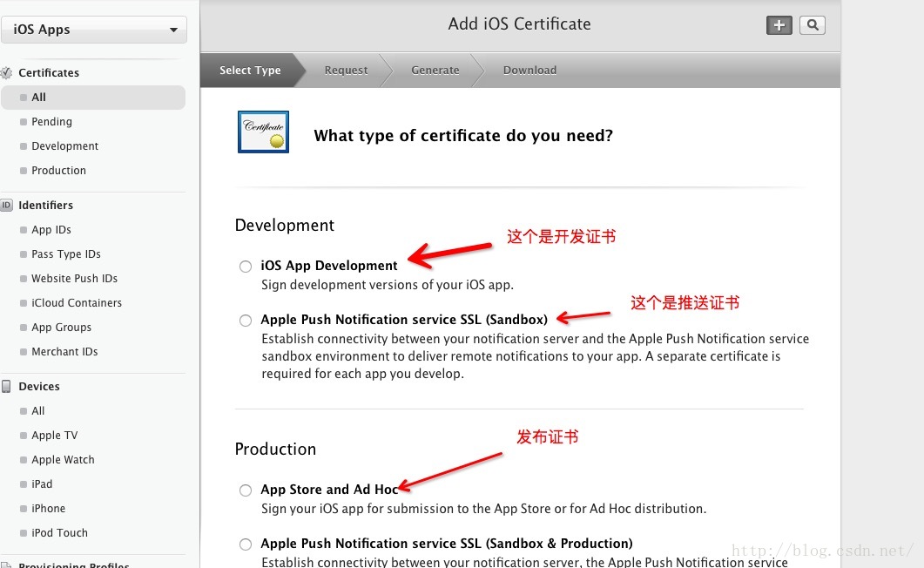924x568 pixels.
Task: Select iOS App Development radio button
Action: (246, 267)
